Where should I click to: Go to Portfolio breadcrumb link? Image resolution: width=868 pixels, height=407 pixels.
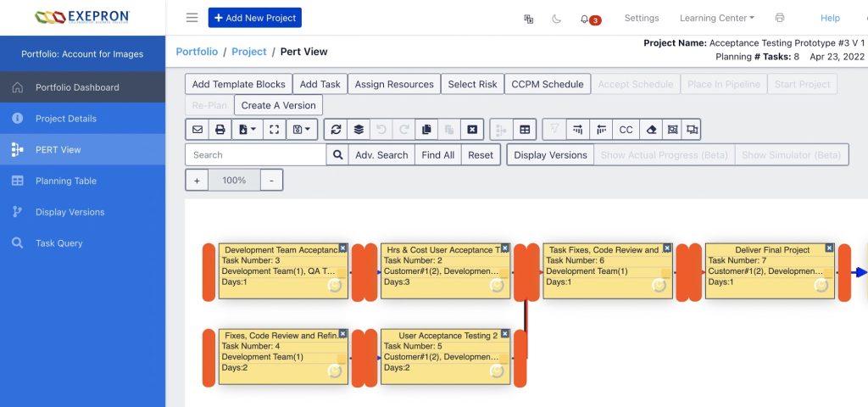pos(197,52)
